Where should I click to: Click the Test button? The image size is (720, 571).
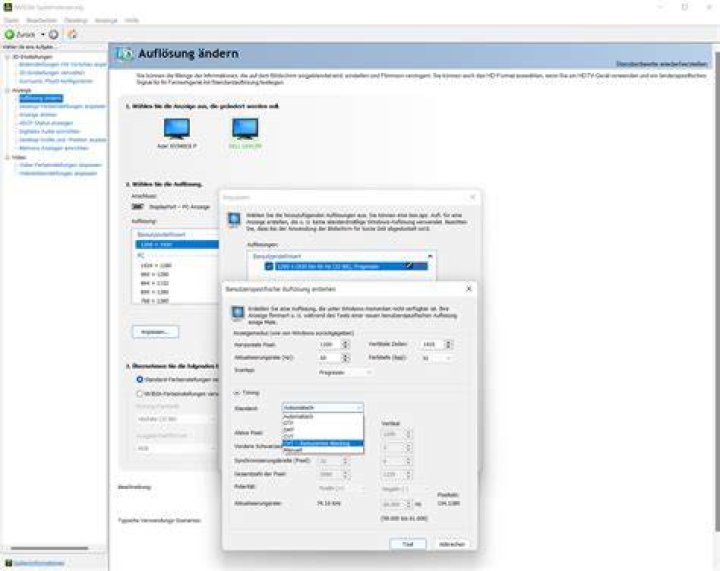point(408,544)
